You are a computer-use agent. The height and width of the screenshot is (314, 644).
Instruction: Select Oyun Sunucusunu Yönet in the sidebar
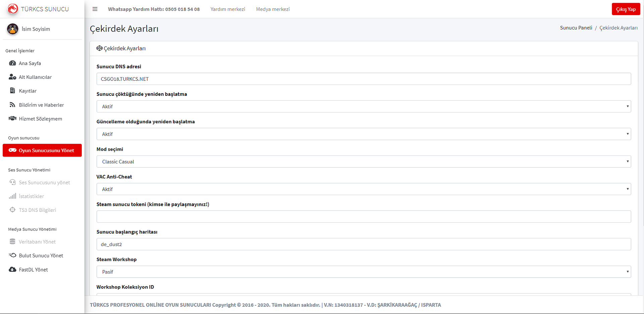point(42,150)
